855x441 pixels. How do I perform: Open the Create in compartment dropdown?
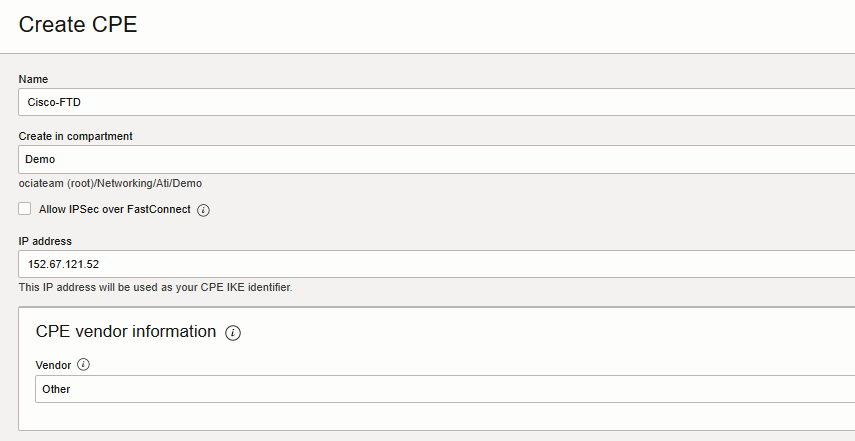[x=436, y=159]
